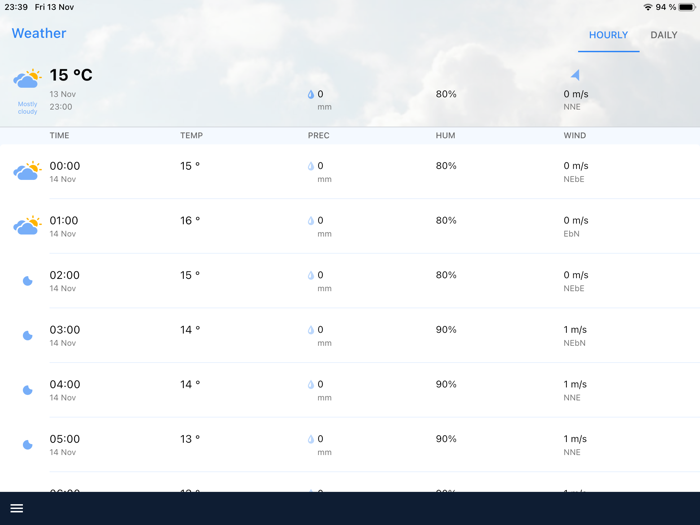
Task: Select the 05:00 time entry
Action: point(65,439)
